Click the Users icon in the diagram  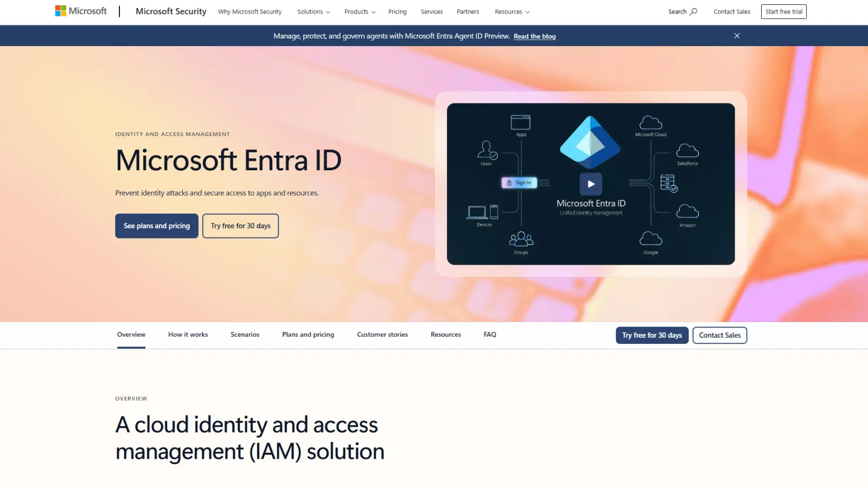click(486, 151)
